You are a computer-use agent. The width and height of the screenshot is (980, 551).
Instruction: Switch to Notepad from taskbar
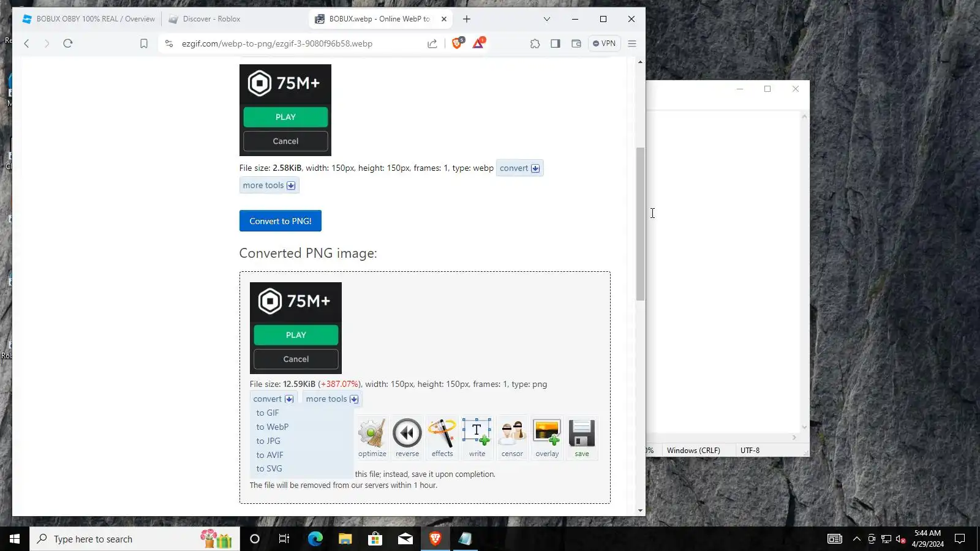[x=466, y=539]
